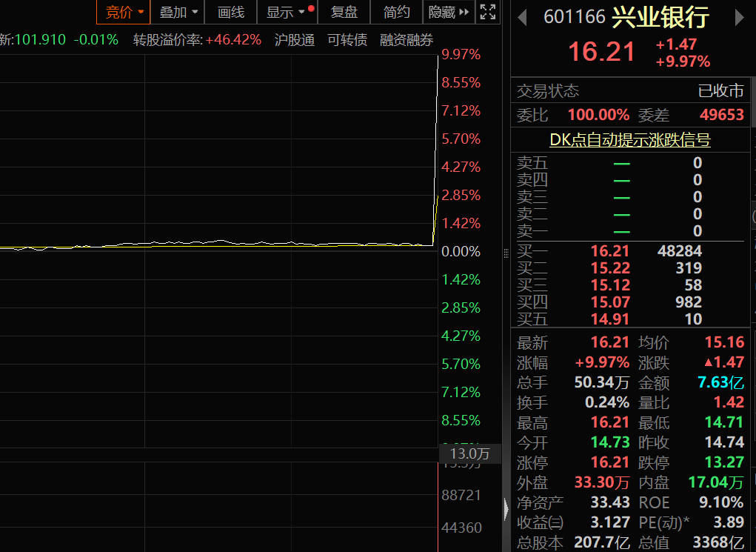Viewport: 756px width, 552px height.
Task: Click the 可转债 tag
Action: [347, 39]
